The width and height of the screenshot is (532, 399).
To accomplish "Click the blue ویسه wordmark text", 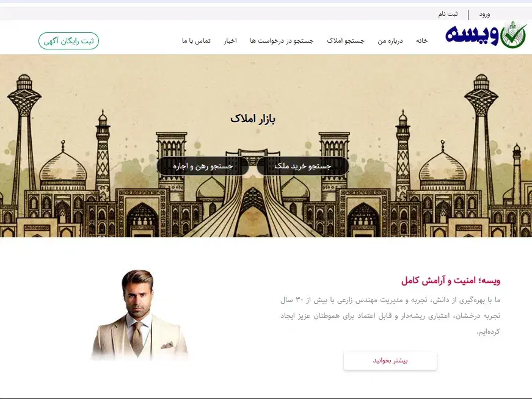I will pyautogui.click(x=472, y=35).
